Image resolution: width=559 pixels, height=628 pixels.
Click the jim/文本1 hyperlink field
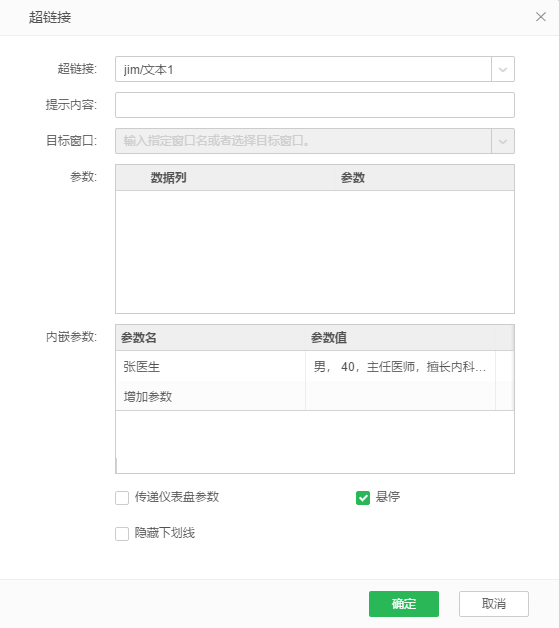click(x=303, y=69)
